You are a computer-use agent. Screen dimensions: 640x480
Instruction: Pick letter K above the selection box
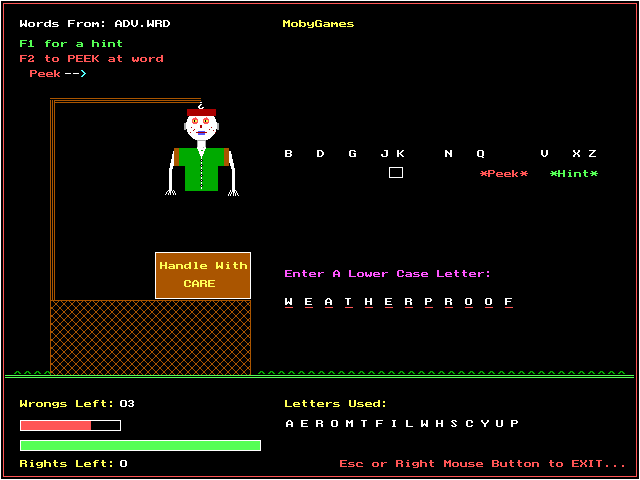tap(400, 154)
